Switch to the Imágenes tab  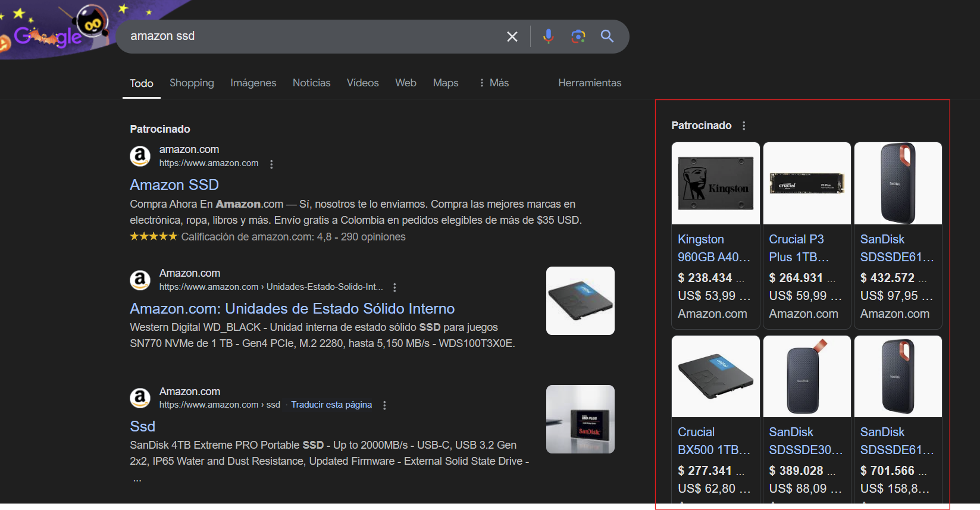pyautogui.click(x=253, y=83)
